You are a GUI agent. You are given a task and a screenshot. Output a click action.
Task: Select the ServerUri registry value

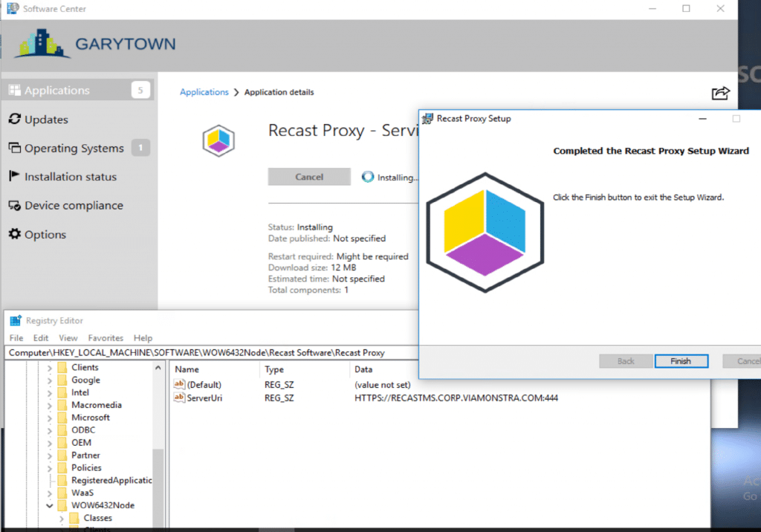204,398
